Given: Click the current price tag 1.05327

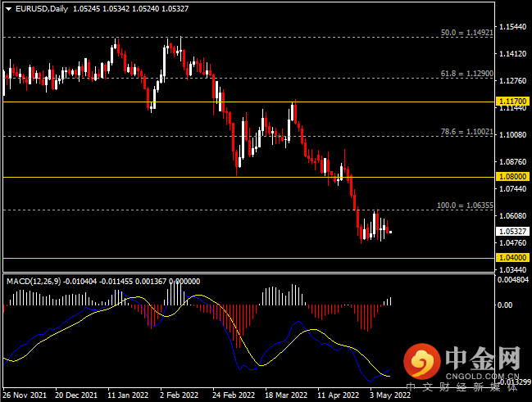Looking at the screenshot, I should pos(512,231).
